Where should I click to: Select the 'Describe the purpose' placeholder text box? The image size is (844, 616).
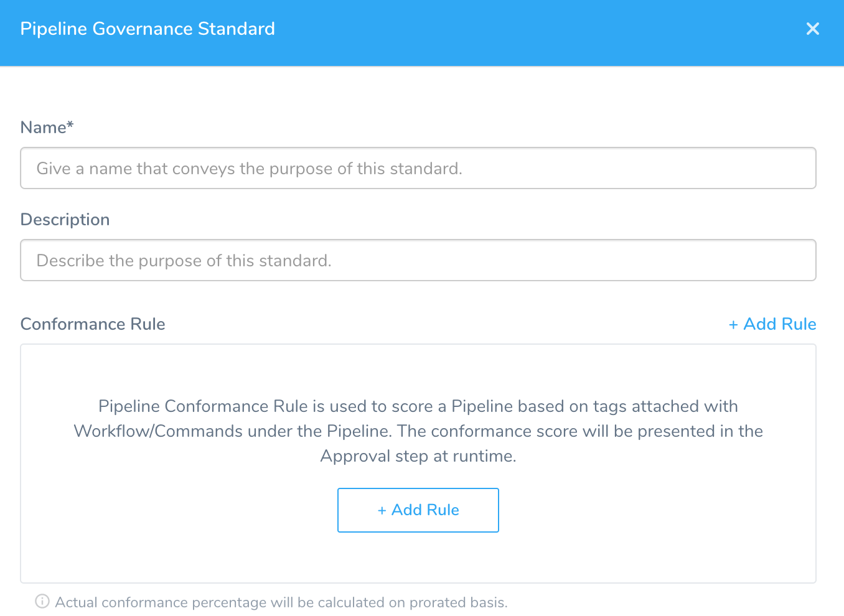click(x=418, y=260)
